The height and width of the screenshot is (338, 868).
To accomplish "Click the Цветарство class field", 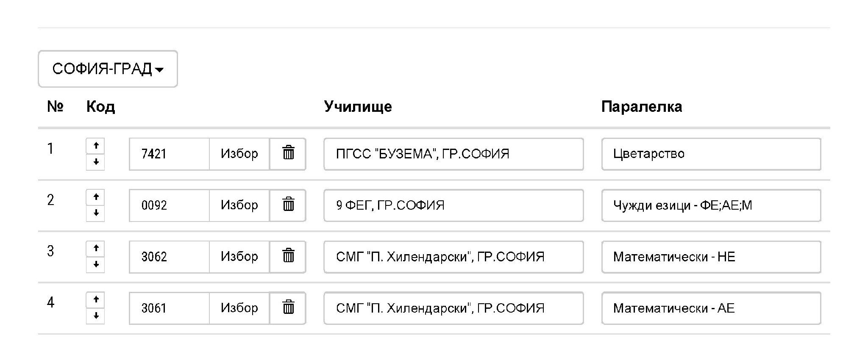I will point(711,154).
